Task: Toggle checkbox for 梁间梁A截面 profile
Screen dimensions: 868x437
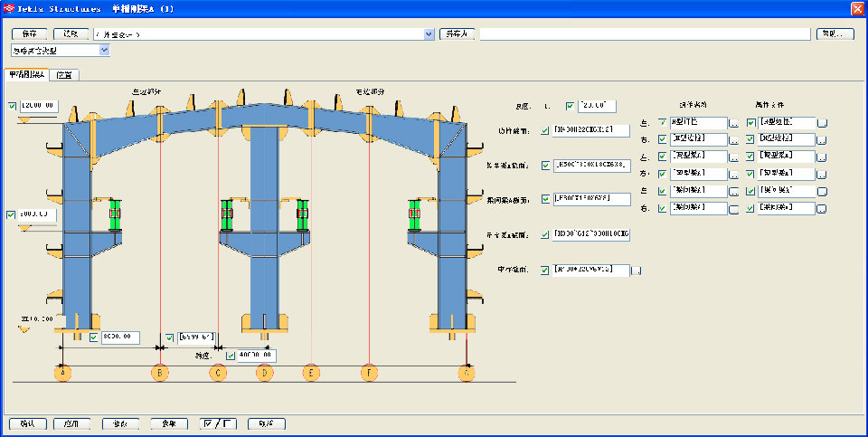Action: [x=545, y=199]
